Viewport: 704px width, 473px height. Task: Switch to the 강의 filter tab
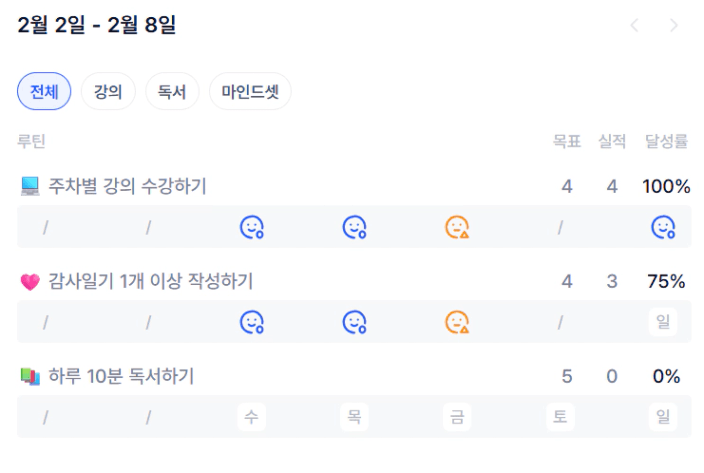108,92
